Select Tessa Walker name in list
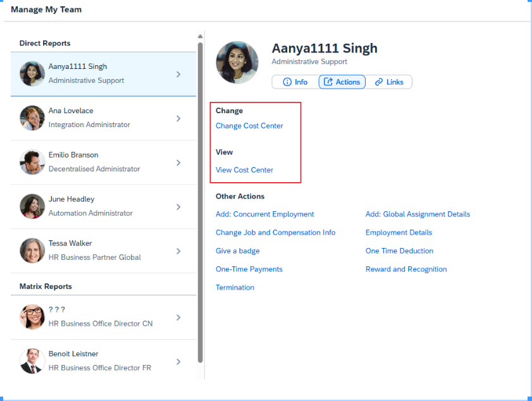532x401 pixels. 70,244
